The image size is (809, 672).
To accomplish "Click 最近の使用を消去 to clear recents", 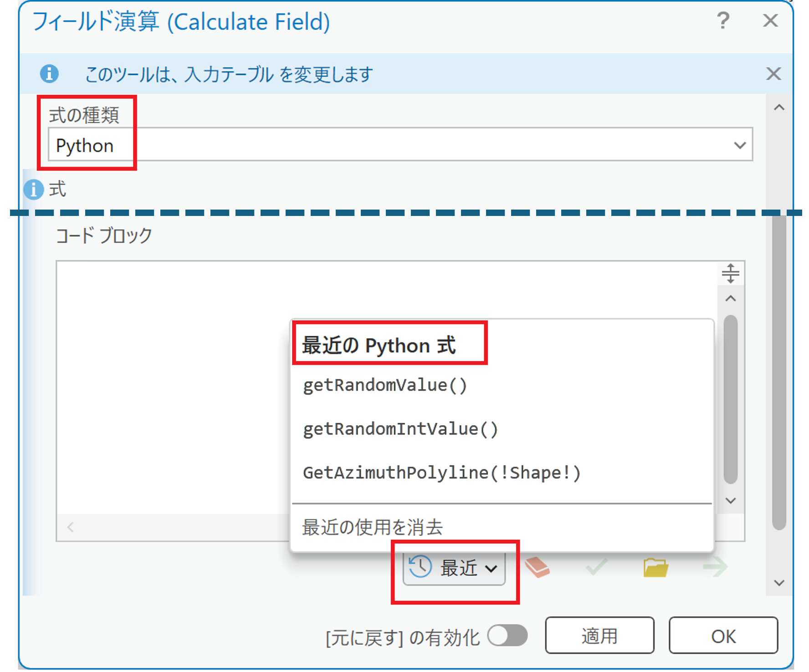I will (372, 527).
